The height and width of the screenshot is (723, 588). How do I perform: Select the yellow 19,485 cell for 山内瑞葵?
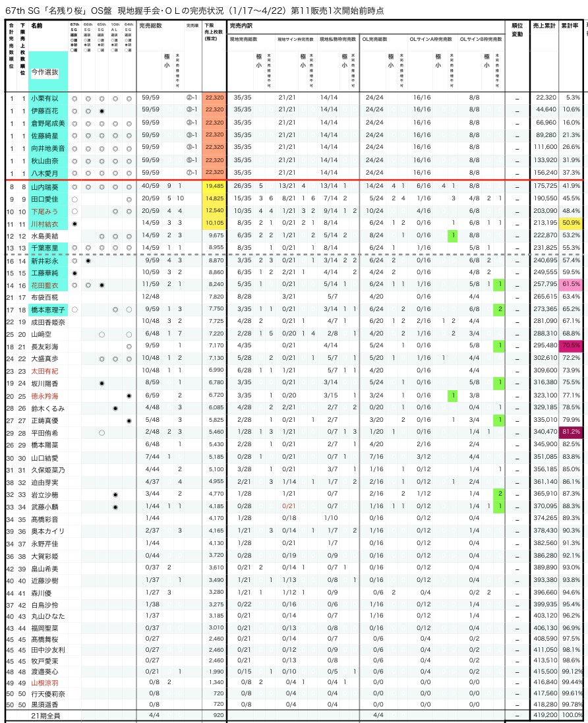215,187
